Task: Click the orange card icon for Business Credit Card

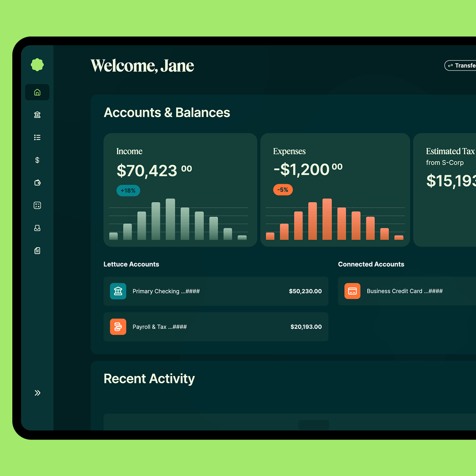Action: 352,291
